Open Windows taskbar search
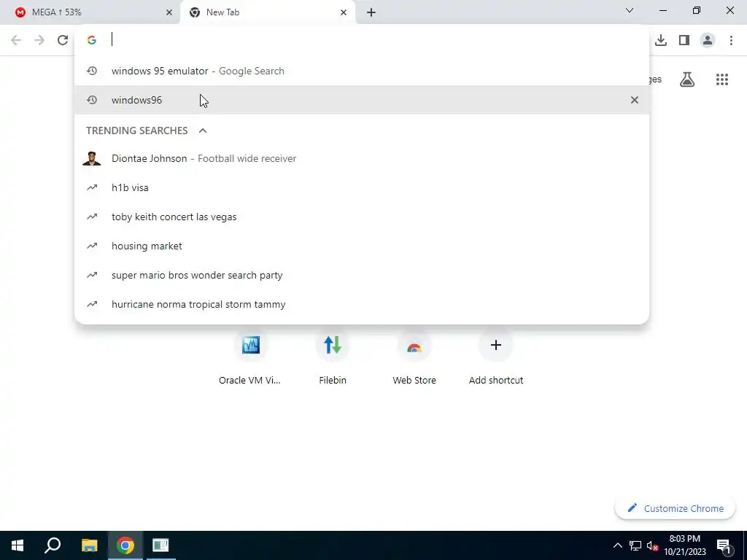The height and width of the screenshot is (560, 747). coord(53,545)
